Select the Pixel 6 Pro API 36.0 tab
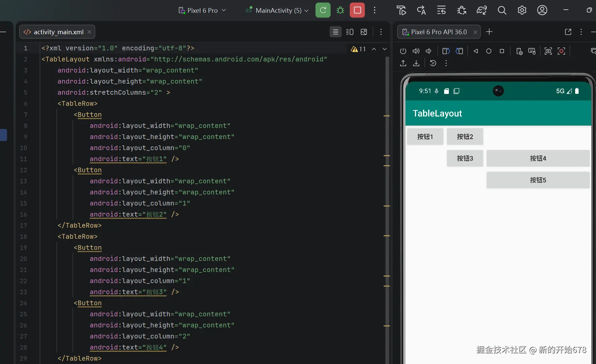The width and height of the screenshot is (596, 364). [x=438, y=32]
